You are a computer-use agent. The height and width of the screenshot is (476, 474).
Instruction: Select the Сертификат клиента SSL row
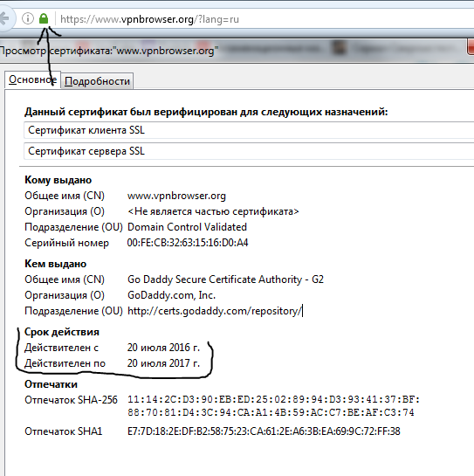249,130
